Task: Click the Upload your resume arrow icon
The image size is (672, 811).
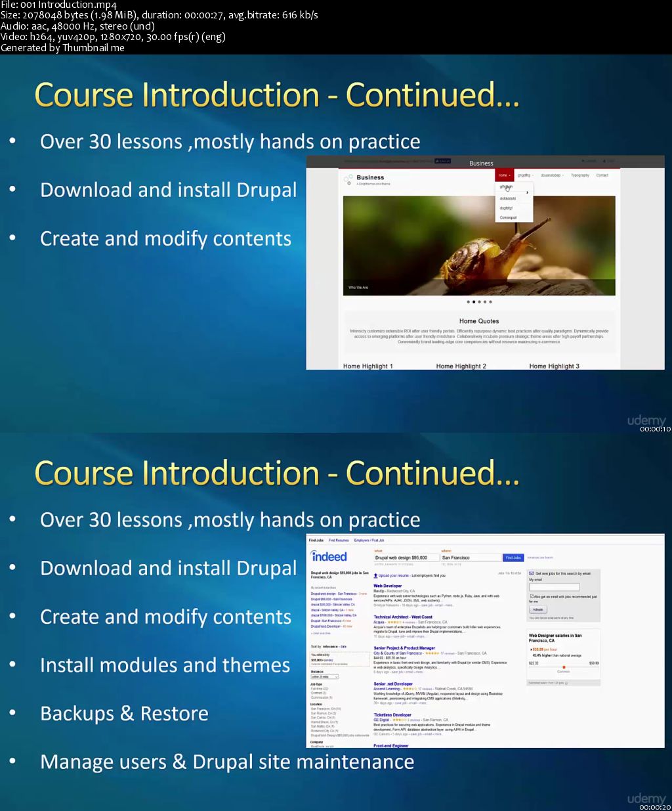Action: point(375,575)
